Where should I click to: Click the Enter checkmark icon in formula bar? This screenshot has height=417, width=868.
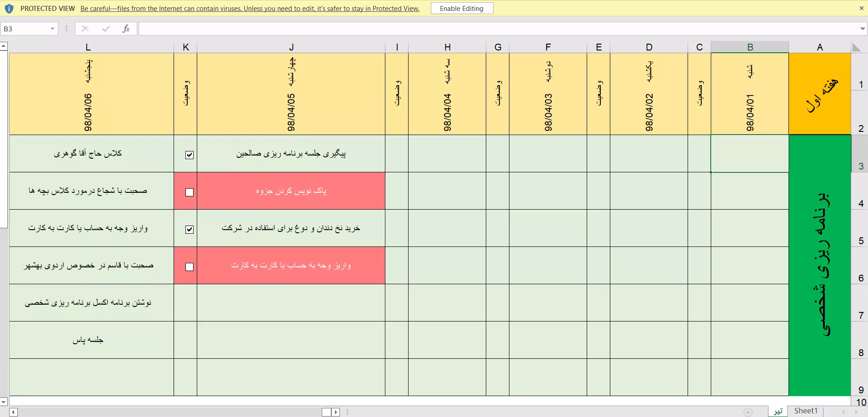[x=106, y=29]
